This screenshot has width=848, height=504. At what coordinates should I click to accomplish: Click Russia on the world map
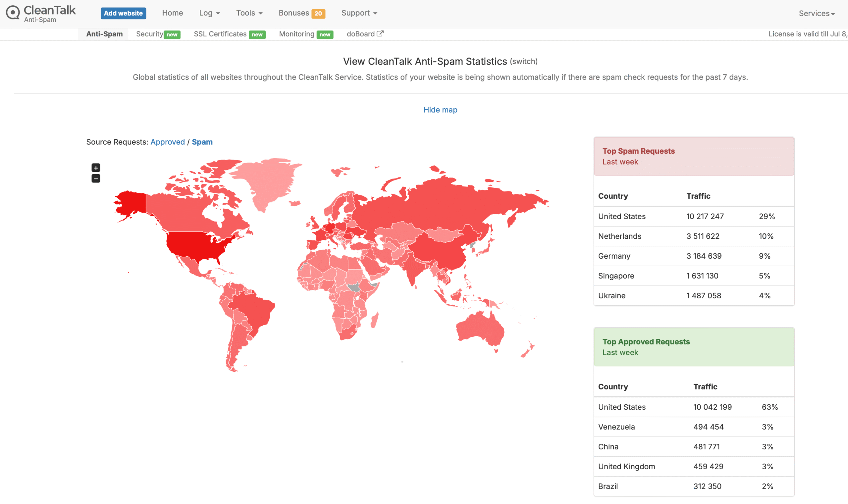[442, 207]
